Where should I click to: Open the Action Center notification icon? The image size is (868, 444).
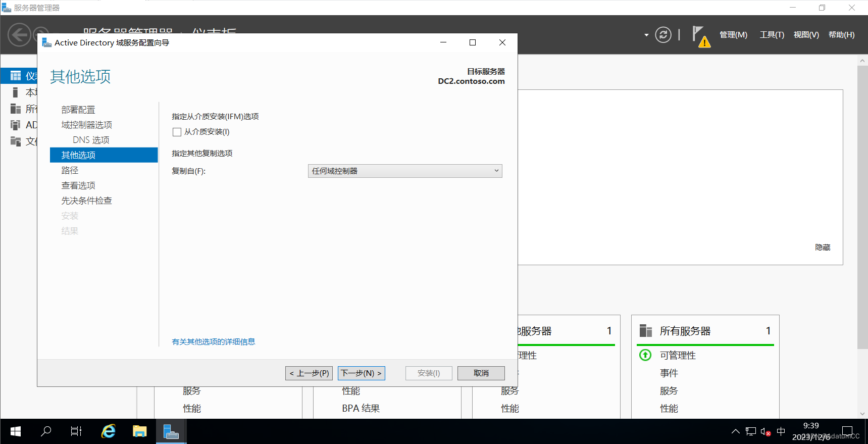click(x=847, y=431)
